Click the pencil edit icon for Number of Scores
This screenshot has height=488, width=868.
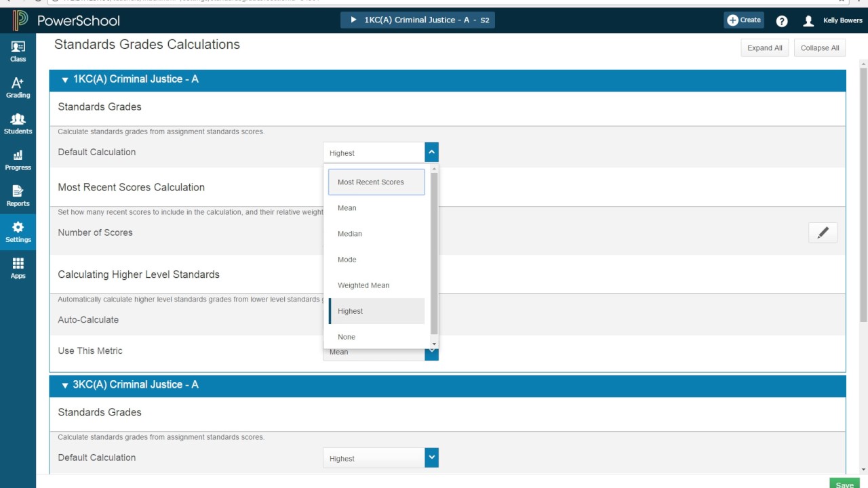click(x=823, y=232)
